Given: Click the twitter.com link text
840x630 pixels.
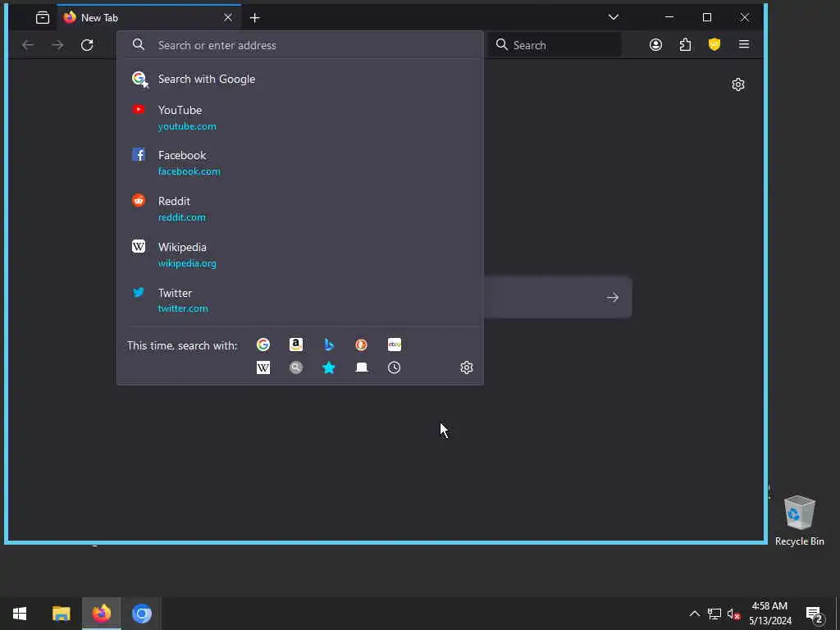Looking at the screenshot, I should click(183, 308).
